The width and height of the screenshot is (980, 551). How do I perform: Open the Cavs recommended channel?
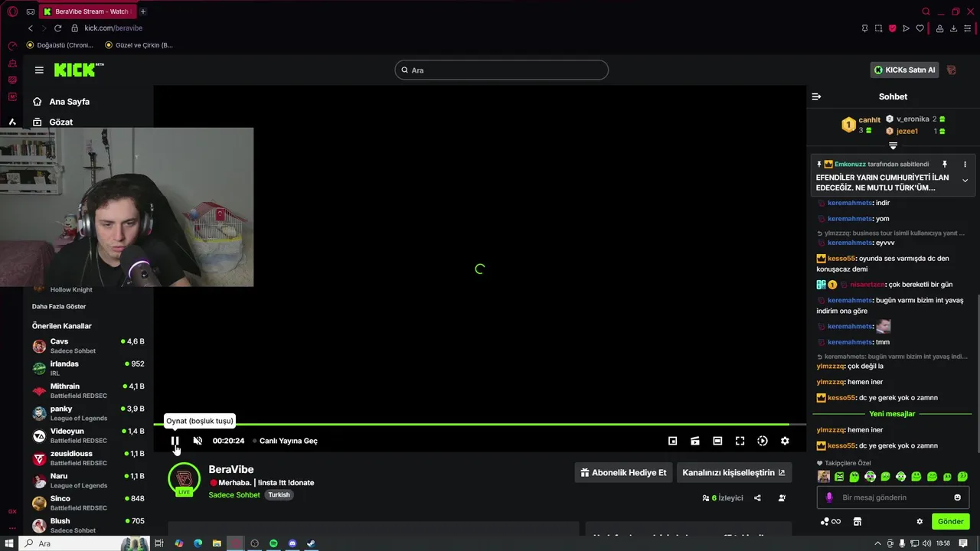(88, 346)
